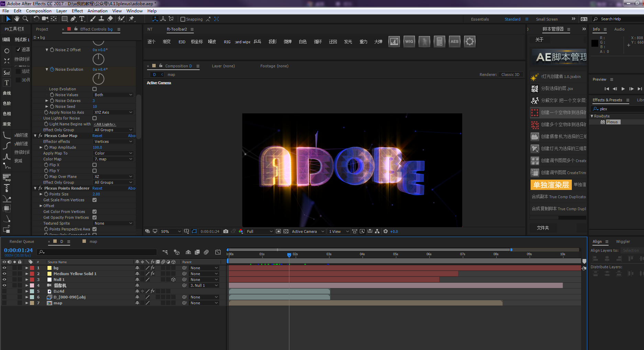Image resolution: width=644 pixels, height=350 pixels.
Task: Open the Window menu
Action: pos(134,11)
